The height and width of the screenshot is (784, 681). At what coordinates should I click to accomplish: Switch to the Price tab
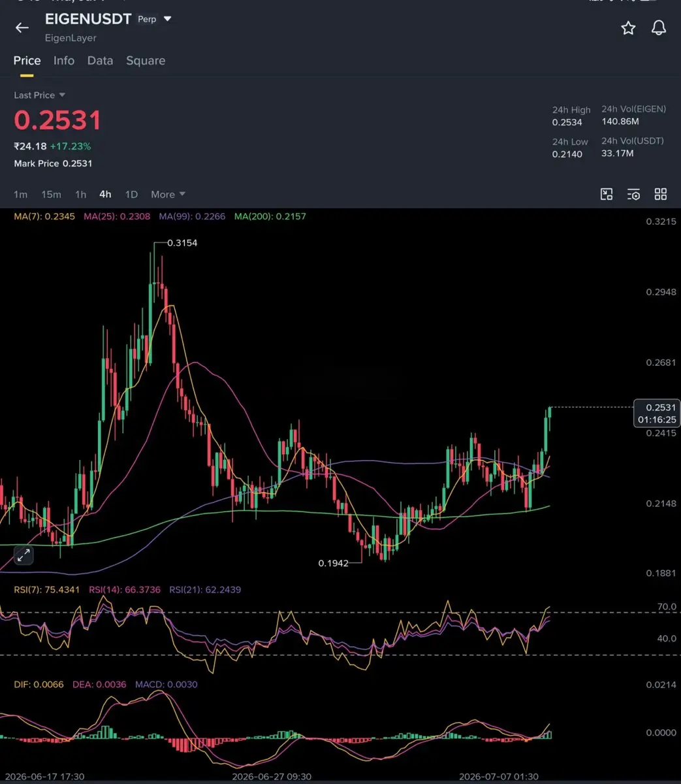click(x=27, y=61)
